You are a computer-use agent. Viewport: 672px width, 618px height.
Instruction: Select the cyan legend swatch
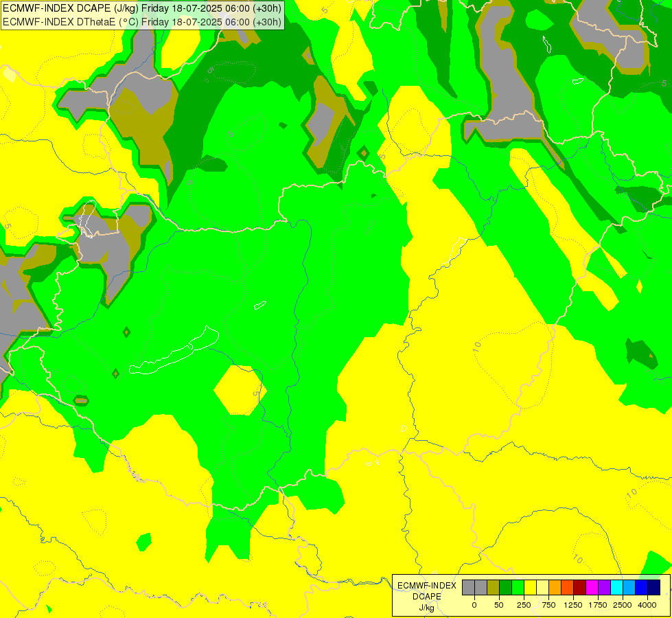(x=616, y=588)
